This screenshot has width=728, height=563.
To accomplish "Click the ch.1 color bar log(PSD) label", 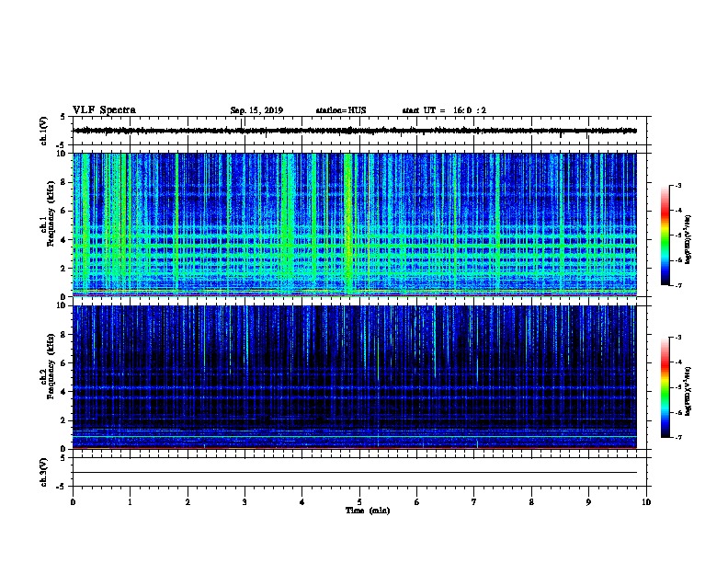I will click(x=688, y=239).
